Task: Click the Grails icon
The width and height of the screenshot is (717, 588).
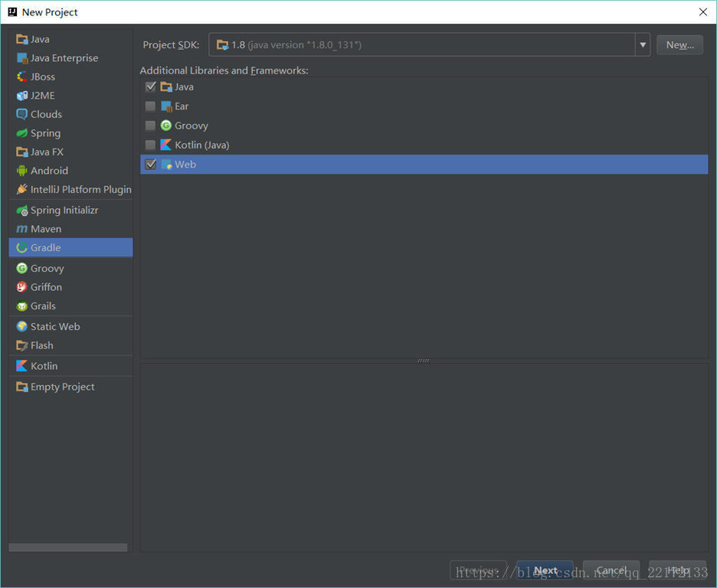Action: click(x=22, y=306)
